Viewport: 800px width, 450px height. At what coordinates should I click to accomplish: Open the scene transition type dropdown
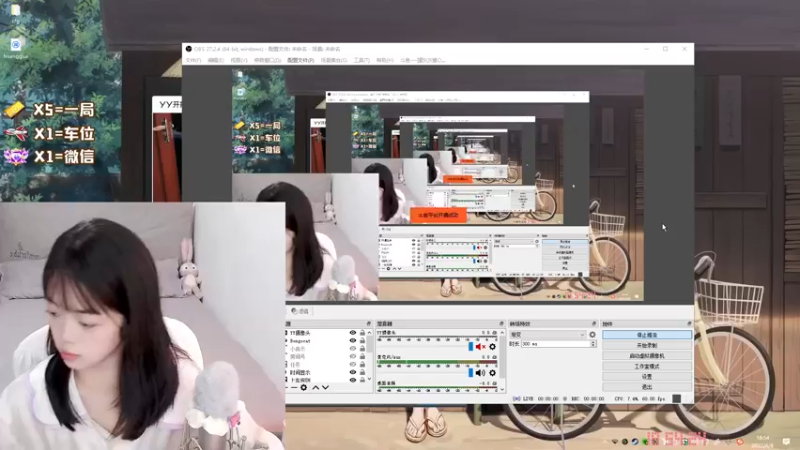[x=547, y=335]
